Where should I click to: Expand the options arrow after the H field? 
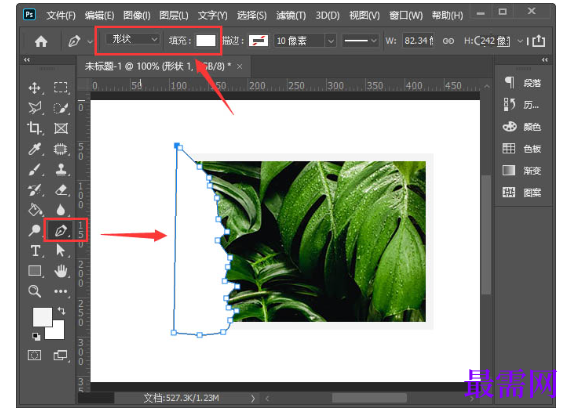click(520, 41)
